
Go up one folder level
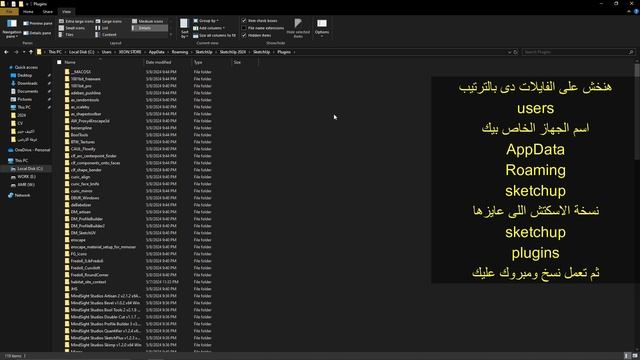(31, 52)
